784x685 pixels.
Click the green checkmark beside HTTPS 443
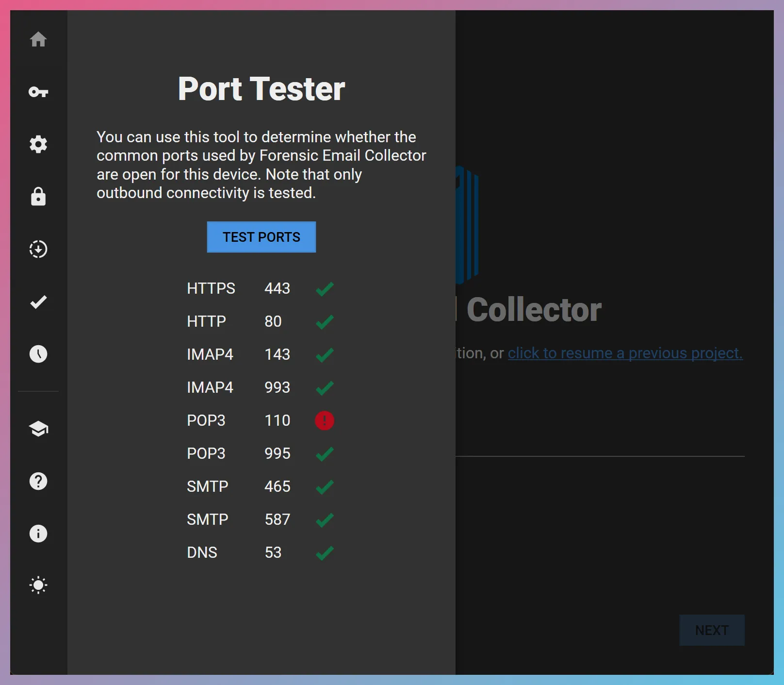324,288
